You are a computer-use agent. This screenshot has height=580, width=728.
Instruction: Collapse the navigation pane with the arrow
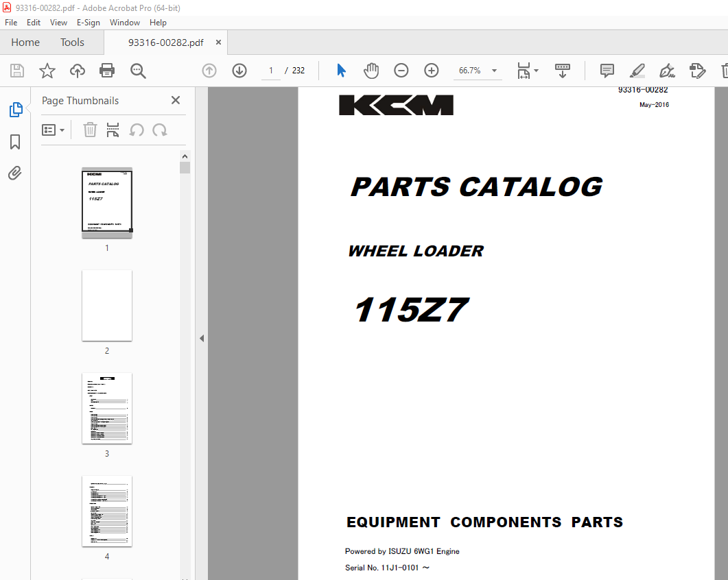coord(202,338)
